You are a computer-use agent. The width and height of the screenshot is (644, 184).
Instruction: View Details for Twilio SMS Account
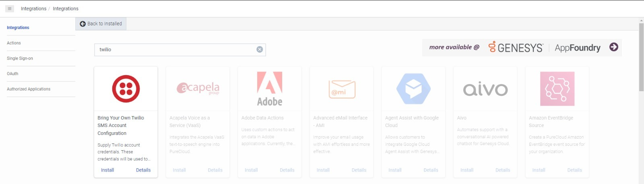(143, 170)
